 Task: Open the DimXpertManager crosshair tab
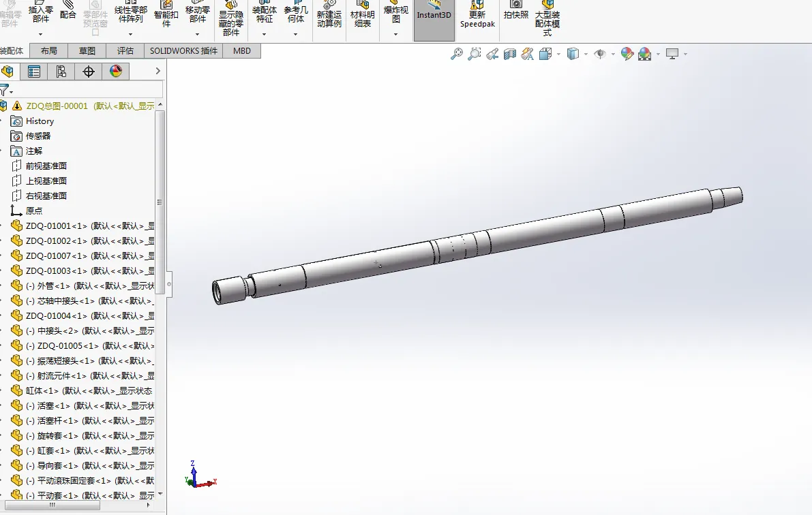pos(89,72)
